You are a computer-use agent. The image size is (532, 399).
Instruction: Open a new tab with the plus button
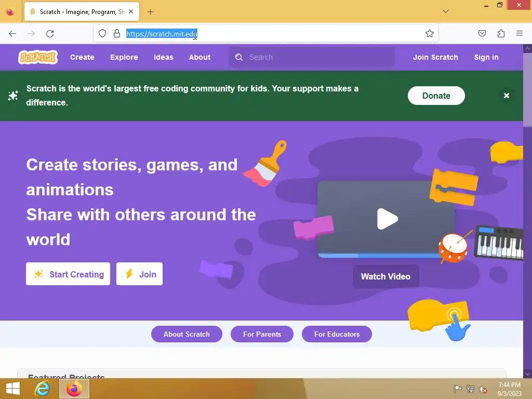(x=150, y=12)
